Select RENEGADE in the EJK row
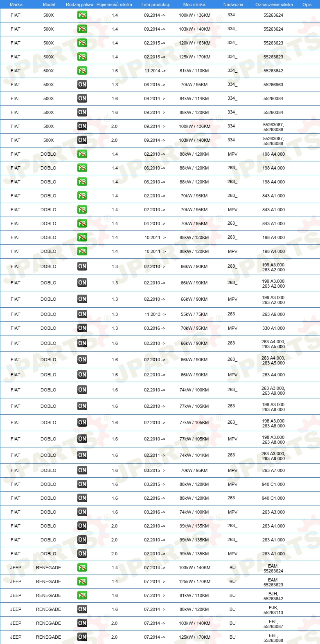The height and width of the screenshot is (644, 320). pos(49,609)
